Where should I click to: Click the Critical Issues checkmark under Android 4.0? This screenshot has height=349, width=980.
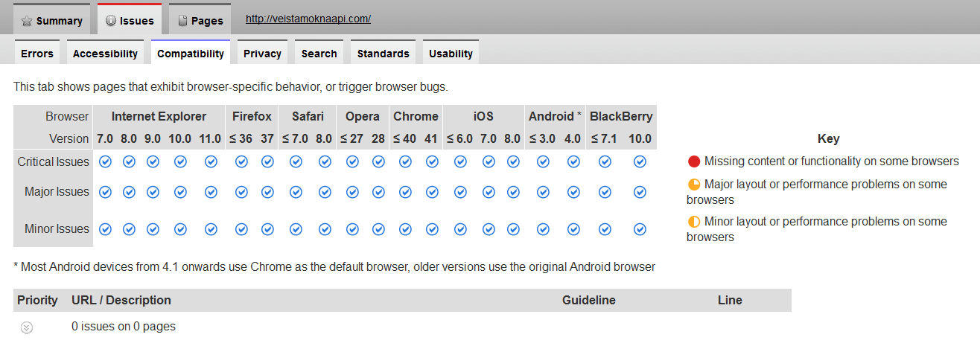click(x=573, y=161)
